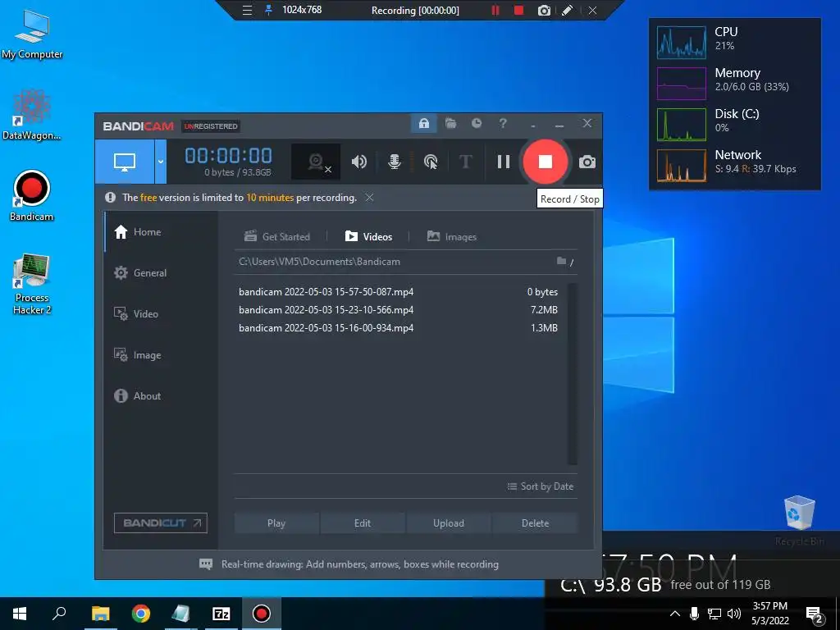Stop recording with the red round button

click(x=546, y=162)
